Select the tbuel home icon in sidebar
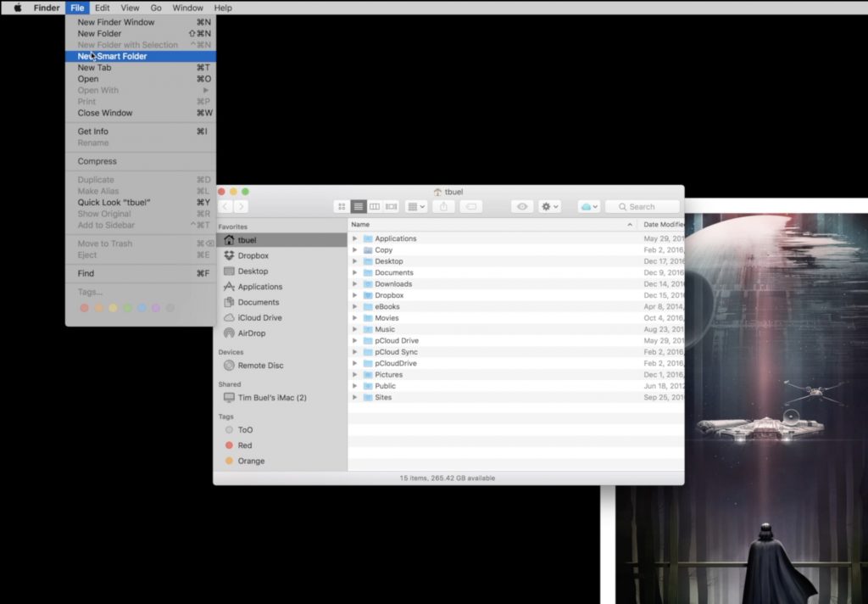Screen dimensions: 868x604 click(229, 240)
